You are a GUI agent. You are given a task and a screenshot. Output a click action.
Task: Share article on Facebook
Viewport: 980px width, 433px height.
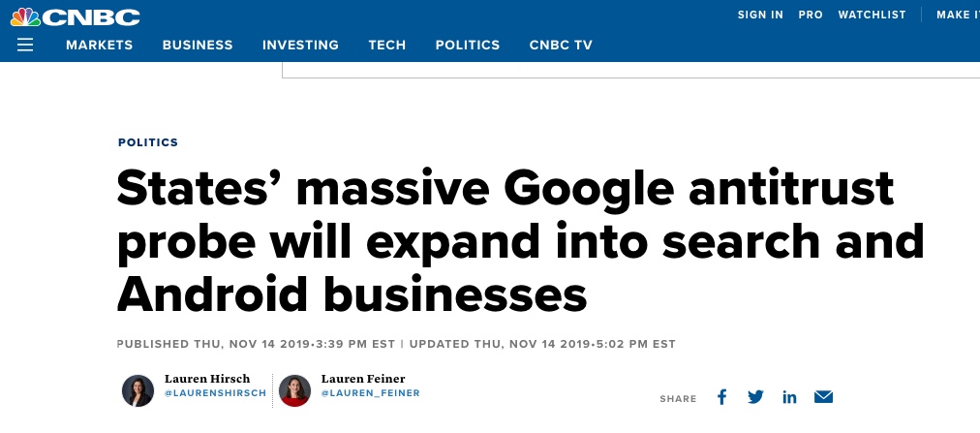721,397
